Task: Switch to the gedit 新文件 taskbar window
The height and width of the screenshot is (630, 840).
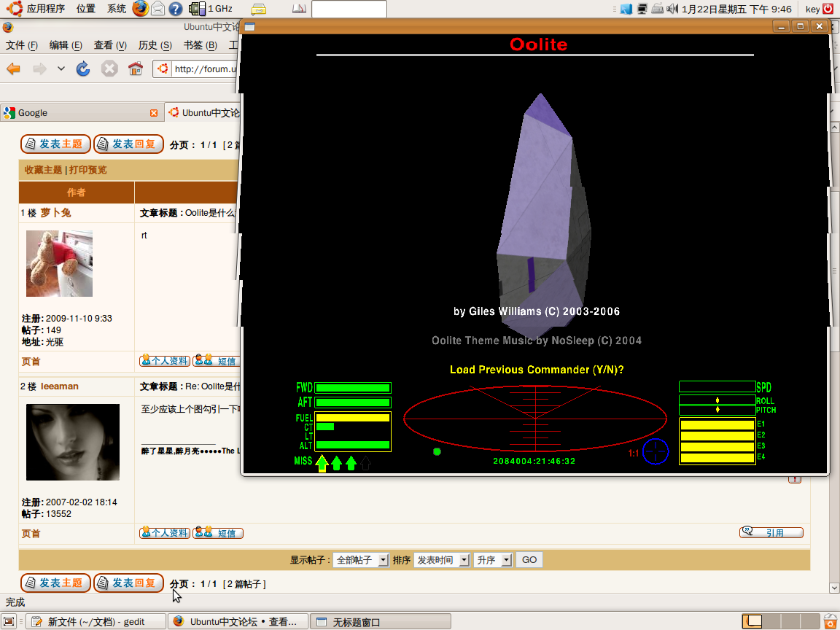Action: tap(96, 621)
